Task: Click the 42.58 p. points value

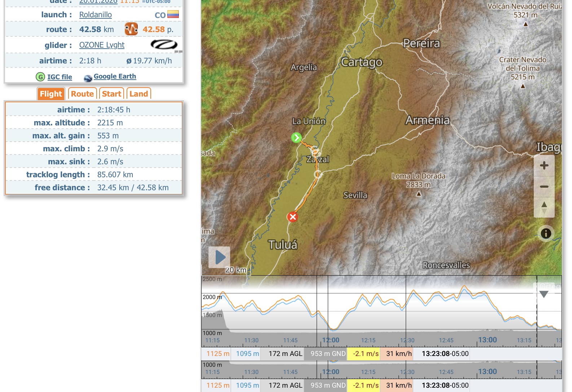Action: [158, 30]
